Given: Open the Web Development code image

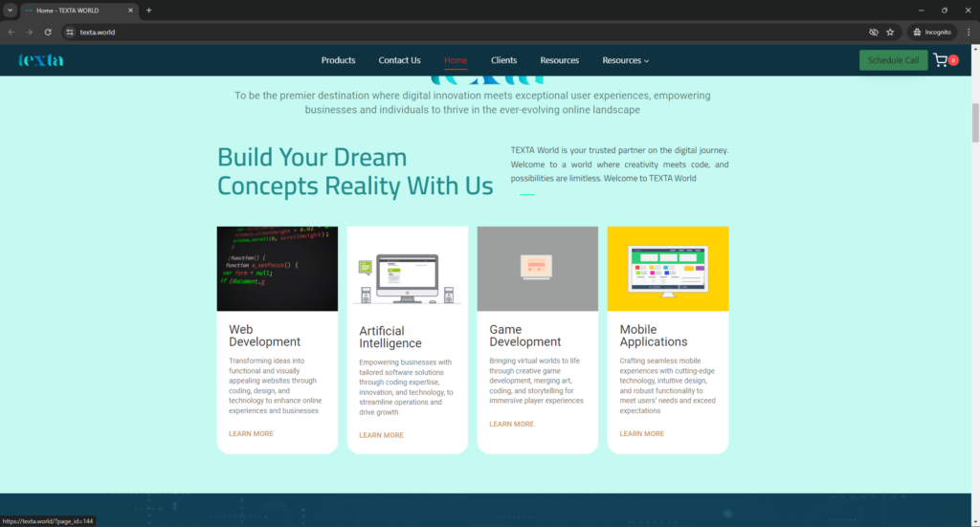Looking at the screenshot, I should [x=278, y=269].
